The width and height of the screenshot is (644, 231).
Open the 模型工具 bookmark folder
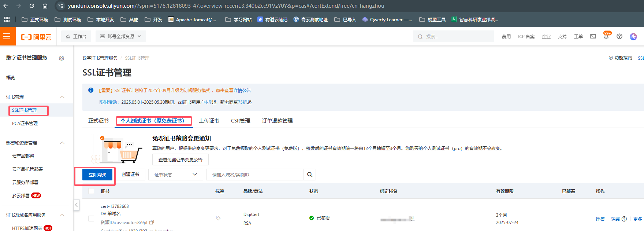click(432, 19)
